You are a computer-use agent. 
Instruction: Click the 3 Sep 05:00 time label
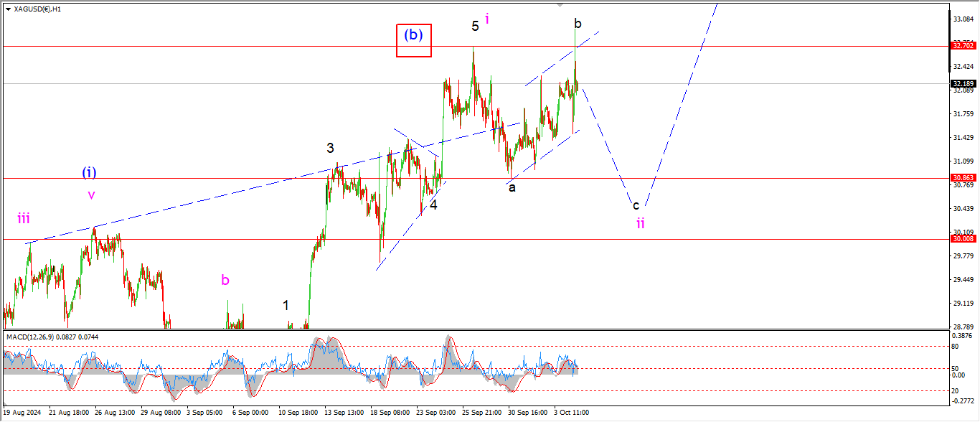pyautogui.click(x=205, y=413)
